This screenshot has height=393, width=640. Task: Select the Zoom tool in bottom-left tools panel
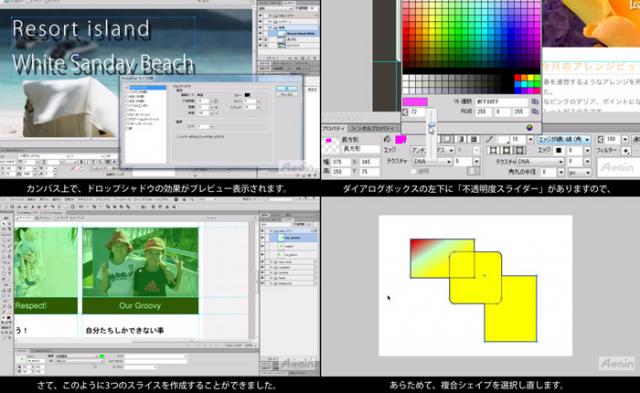coord(9,337)
